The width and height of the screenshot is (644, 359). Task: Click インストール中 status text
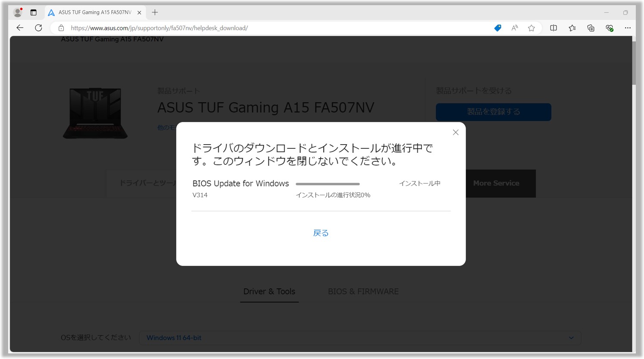(x=419, y=183)
